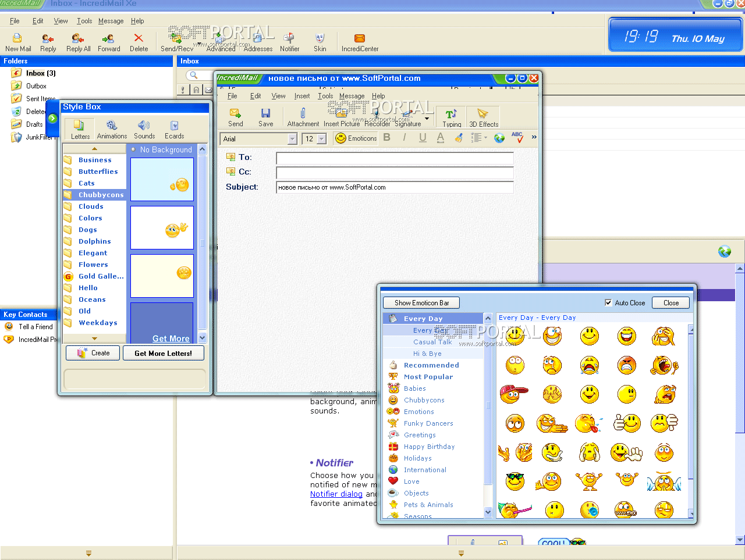Viewport: 745px width, 560px height.
Task: Select the Chubbycons letter category
Action: tap(94, 195)
